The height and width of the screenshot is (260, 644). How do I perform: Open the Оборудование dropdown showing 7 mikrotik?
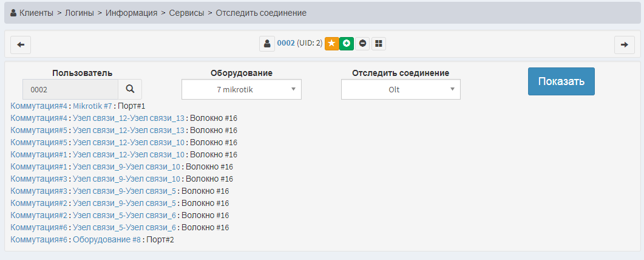pyautogui.click(x=241, y=89)
